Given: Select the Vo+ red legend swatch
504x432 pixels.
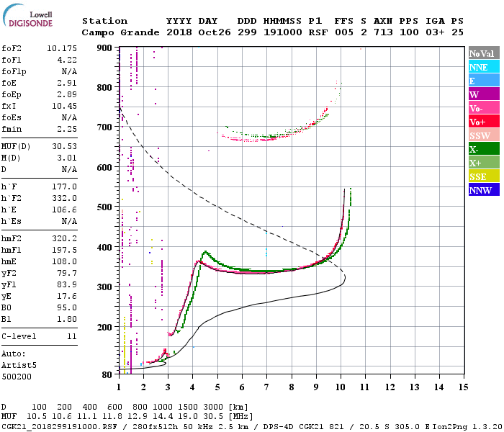Looking at the screenshot, I should tap(484, 122).
